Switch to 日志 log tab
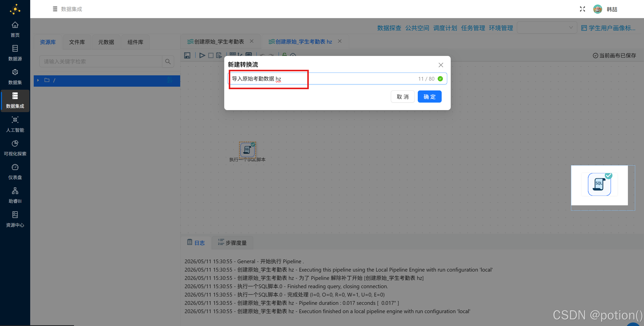This screenshot has height=326, width=644. click(196, 243)
